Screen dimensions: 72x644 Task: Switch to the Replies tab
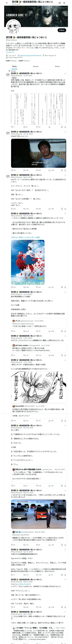36,67
